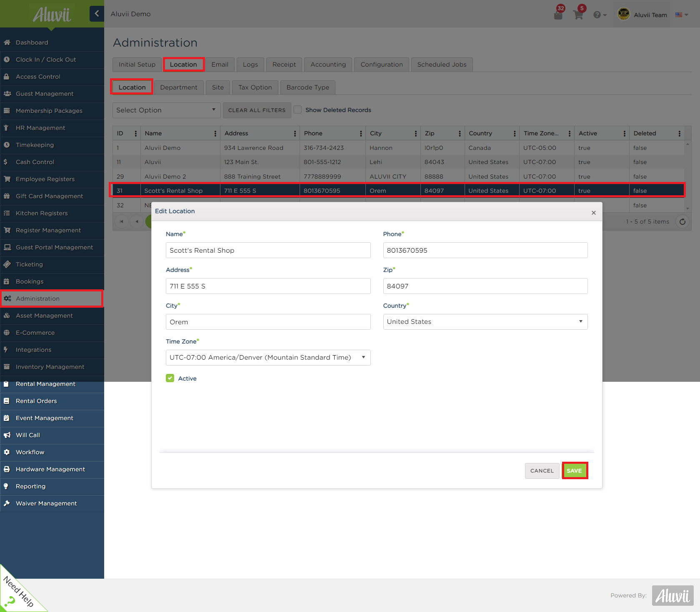Open Workflow sidebar item

tap(52, 452)
